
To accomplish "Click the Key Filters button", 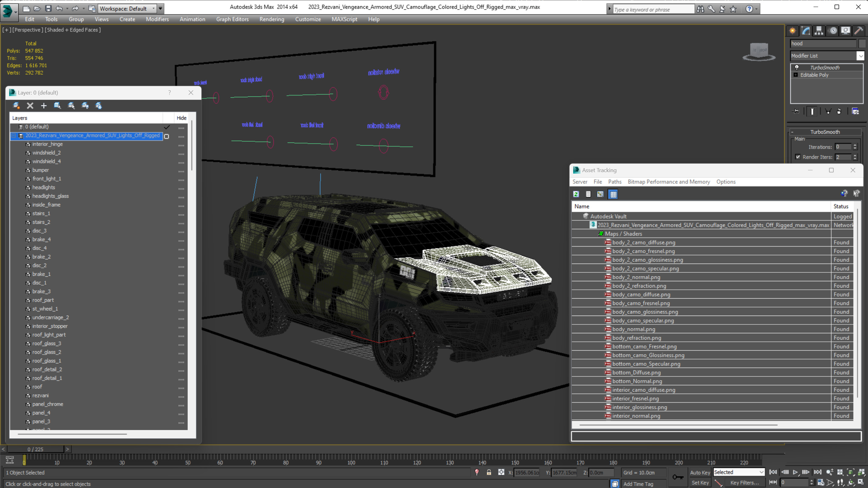I will [745, 483].
